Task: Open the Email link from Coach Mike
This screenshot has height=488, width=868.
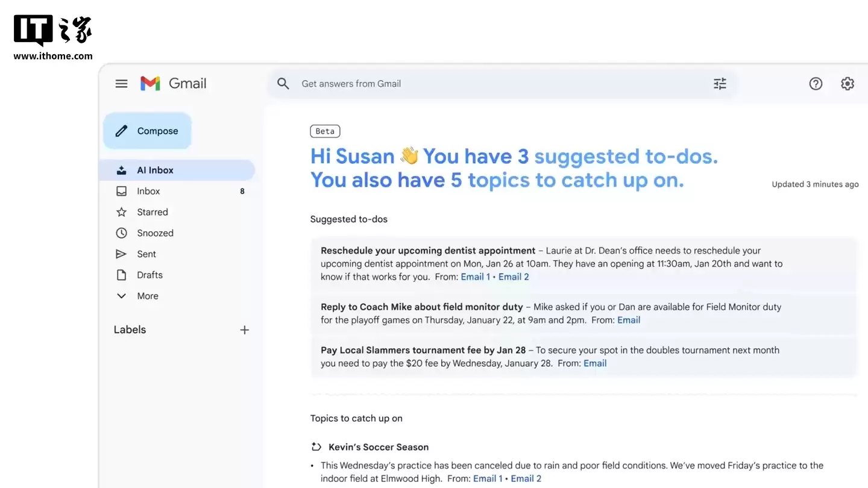Action: [x=629, y=320]
